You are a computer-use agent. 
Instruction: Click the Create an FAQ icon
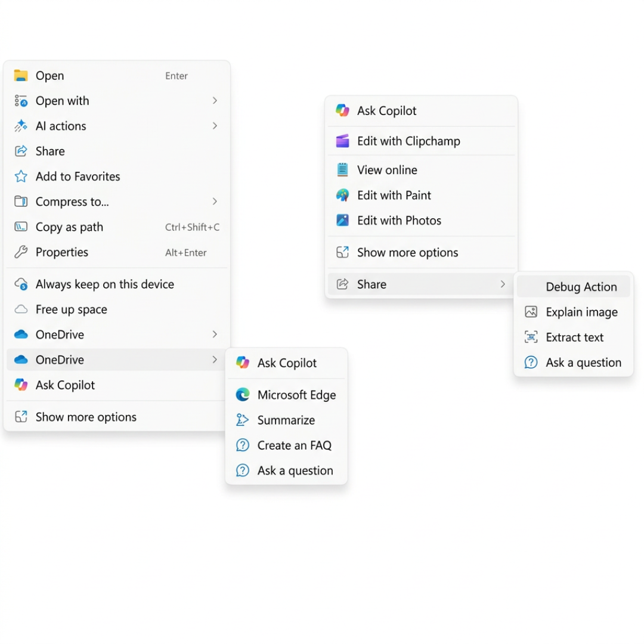tap(242, 445)
